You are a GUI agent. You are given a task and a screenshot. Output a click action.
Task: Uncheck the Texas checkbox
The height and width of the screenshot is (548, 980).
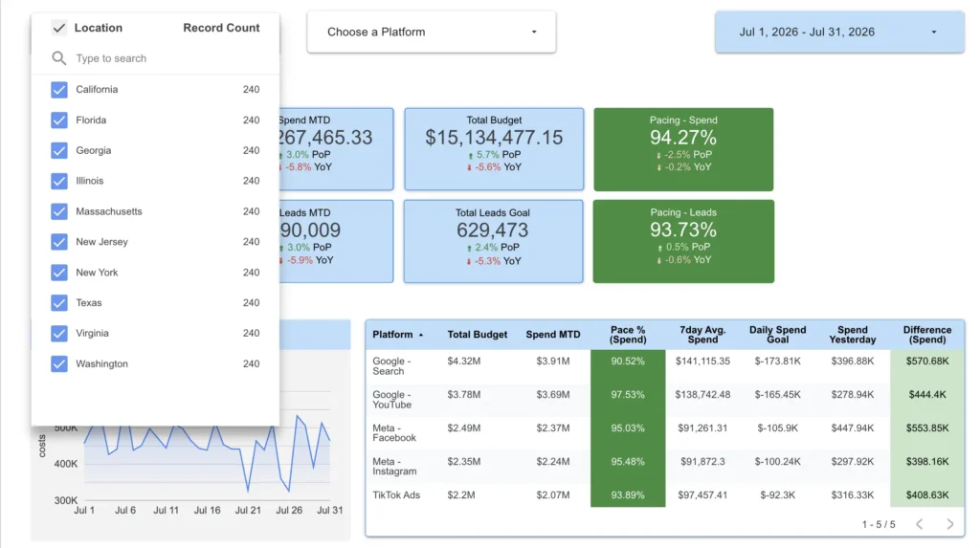(x=59, y=302)
